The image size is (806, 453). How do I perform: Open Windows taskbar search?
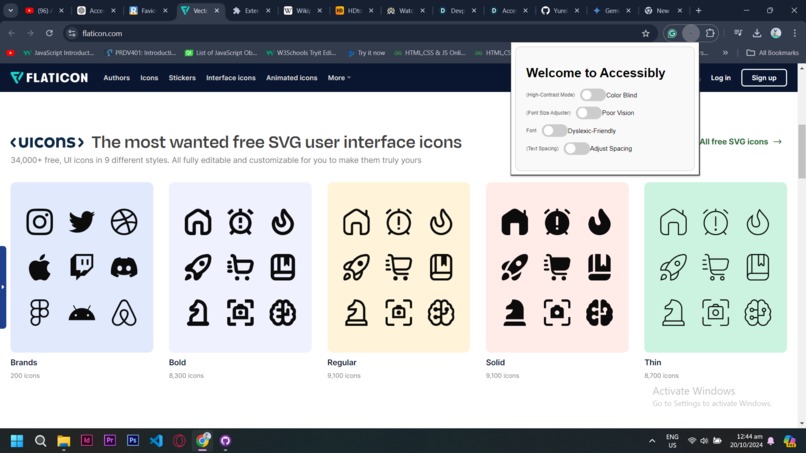tap(40, 441)
